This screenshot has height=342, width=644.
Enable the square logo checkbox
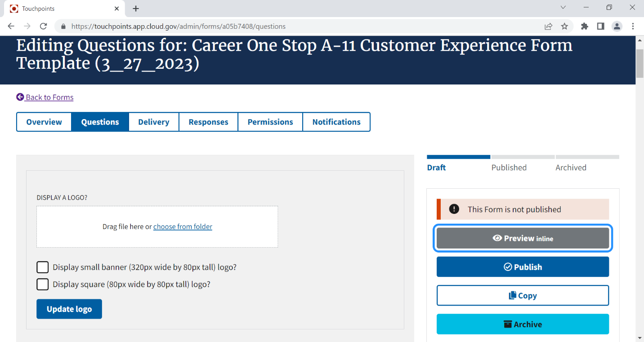tap(43, 284)
